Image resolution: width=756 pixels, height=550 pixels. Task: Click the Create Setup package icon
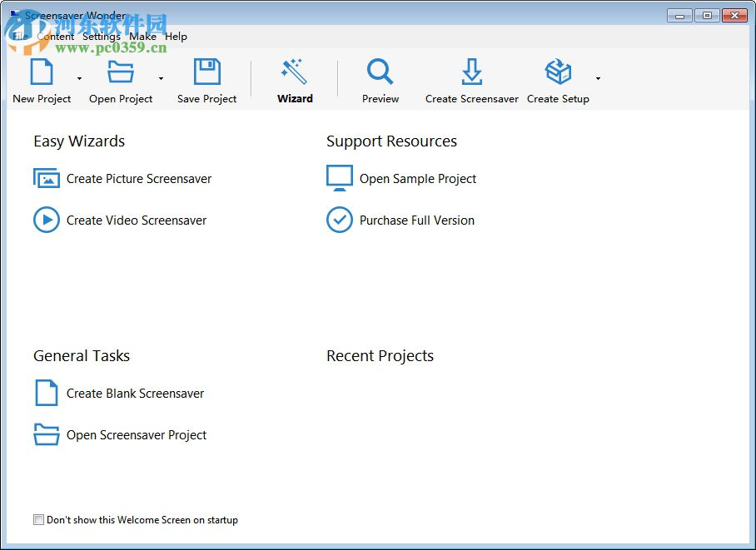tap(557, 73)
